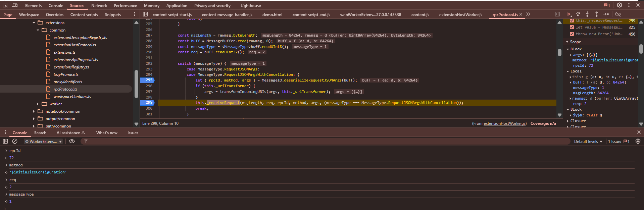Uncheck the this._receiveRequest breakpoint at line 299
Viewport: 644px width, 210px height.
pyautogui.click(x=572, y=20)
